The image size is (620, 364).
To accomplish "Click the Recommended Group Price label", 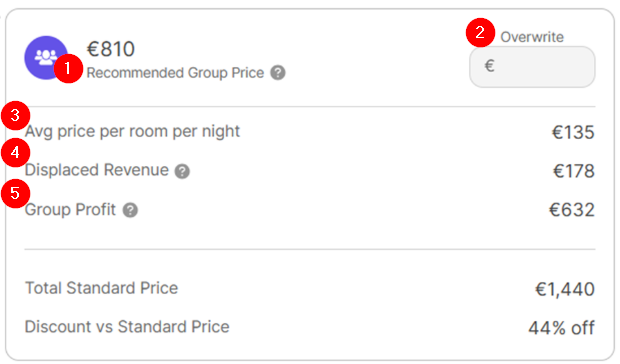I will 175,73.
